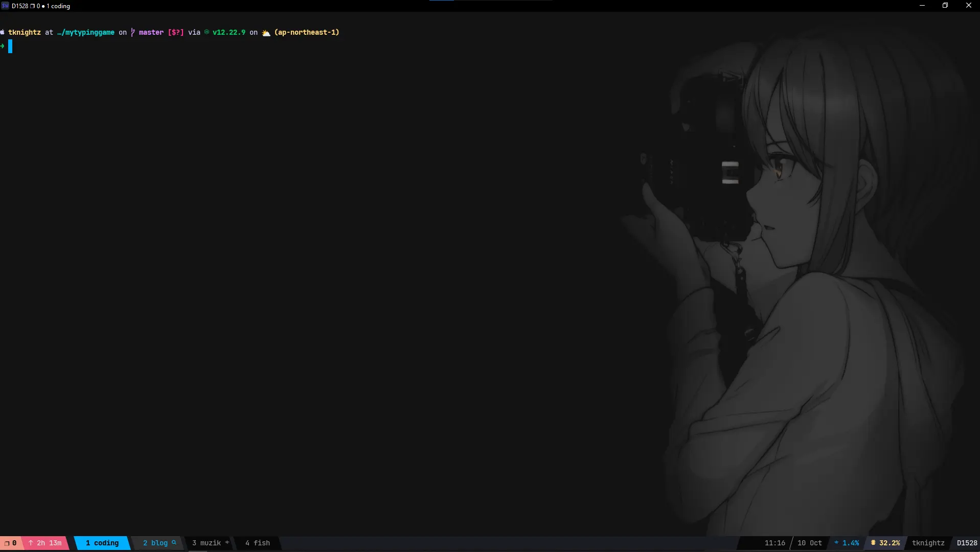Click the blue terminal cursor

point(10,47)
